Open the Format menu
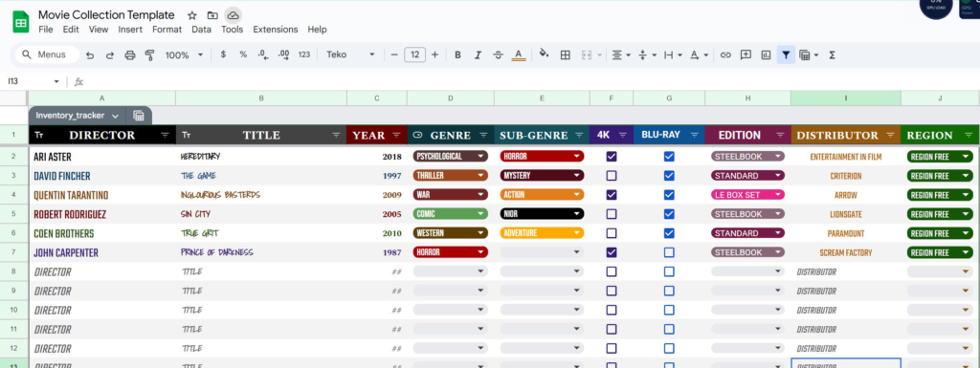Screen dimensions: 980x368 pyautogui.click(x=167, y=30)
